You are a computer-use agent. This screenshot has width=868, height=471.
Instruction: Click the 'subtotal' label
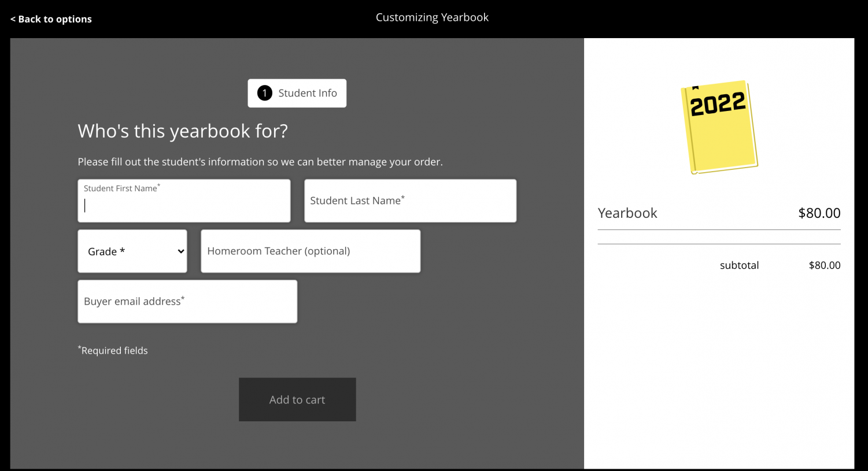click(739, 265)
